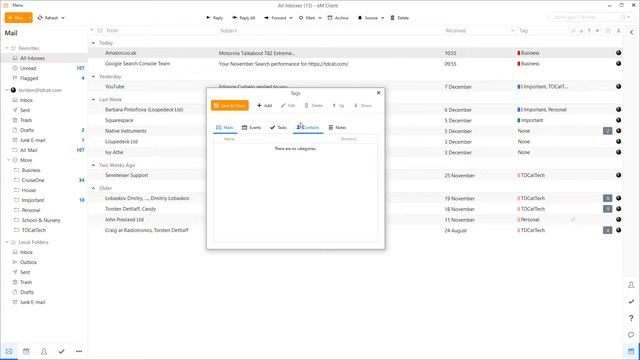Open Outbox under Local Folders
Image resolution: width=640 pixels, height=360 pixels.
(x=28, y=262)
